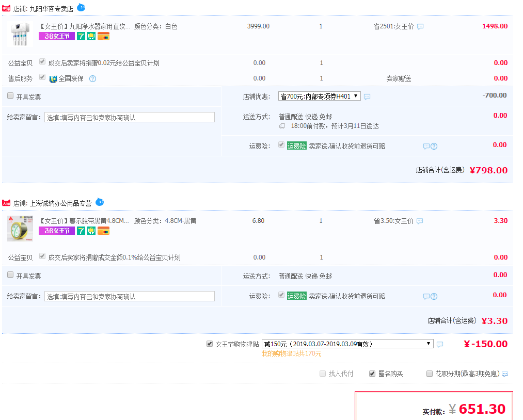This screenshot has height=420, width=523.
Task: Click comment bubble next to 省3.50:女王价
Action: [x=420, y=221]
